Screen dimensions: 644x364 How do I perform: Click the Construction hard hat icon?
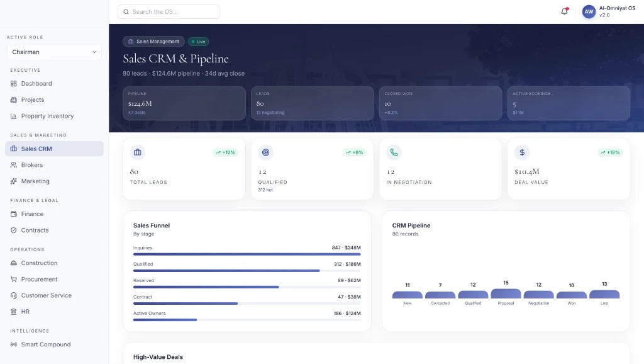point(14,263)
